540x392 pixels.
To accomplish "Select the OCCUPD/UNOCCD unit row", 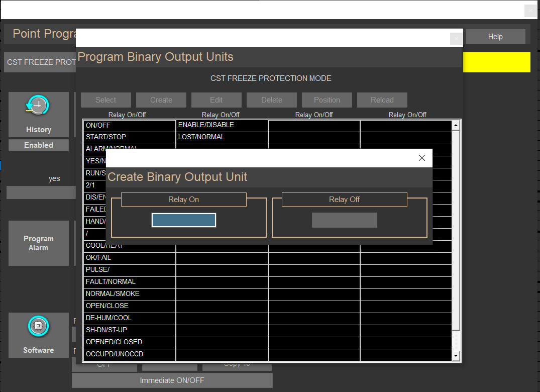I will [130, 354].
